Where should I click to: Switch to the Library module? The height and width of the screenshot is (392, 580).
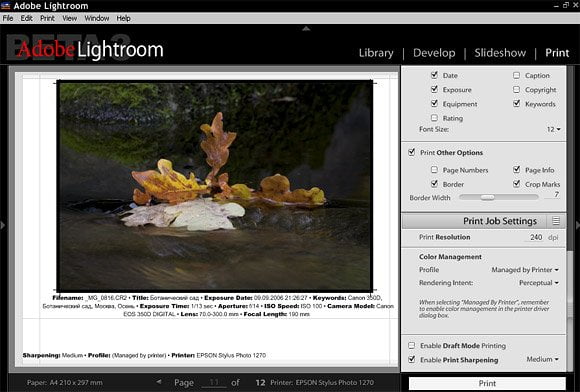376,53
